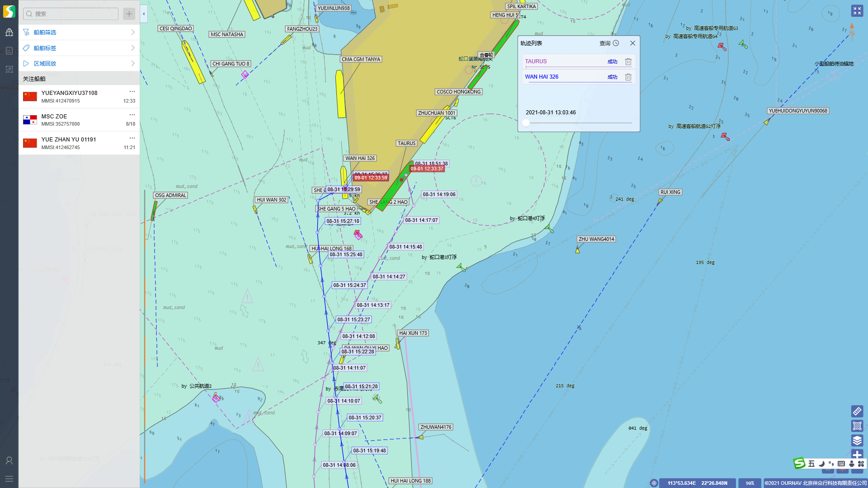Toggle the hamburger menu at bottom-left
The image size is (868, 488).
(9, 479)
